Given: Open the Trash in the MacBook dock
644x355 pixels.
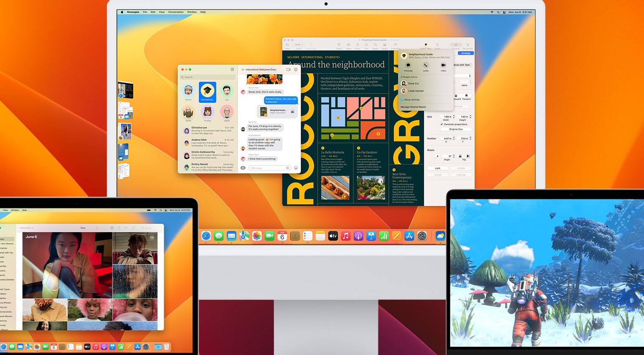Looking at the screenshot, I should [x=166, y=347].
